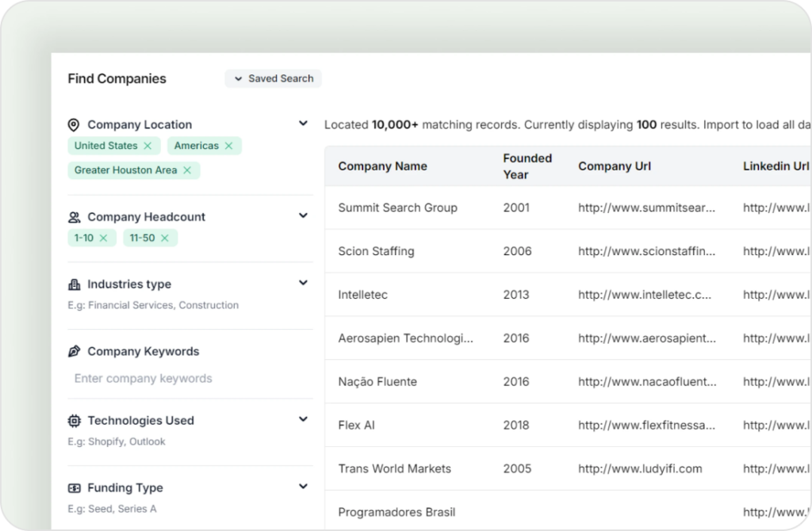Click the Enter company keywords field

click(x=143, y=378)
